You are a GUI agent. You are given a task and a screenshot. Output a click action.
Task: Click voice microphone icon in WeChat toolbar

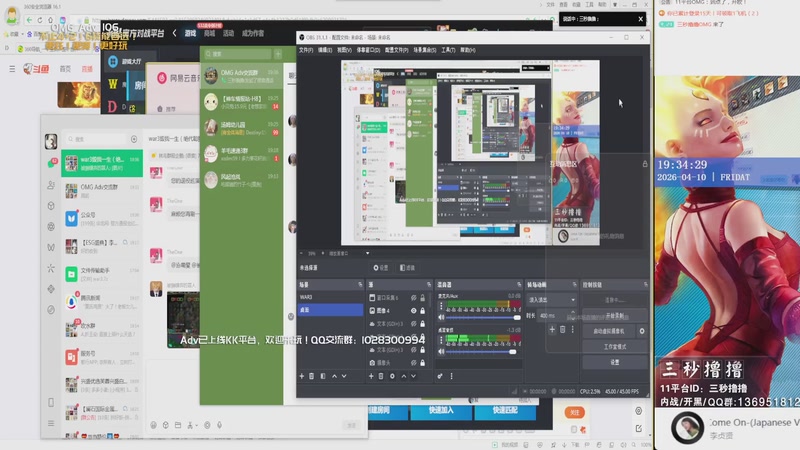219,425
